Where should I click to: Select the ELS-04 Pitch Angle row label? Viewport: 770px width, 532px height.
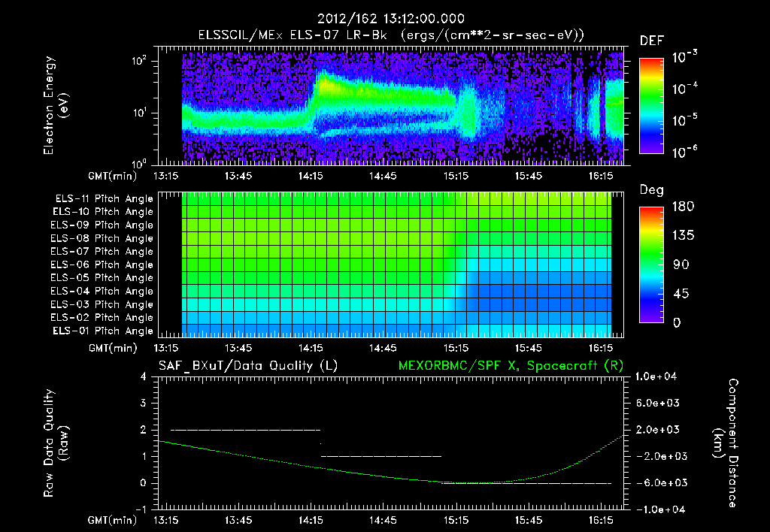[x=102, y=291]
